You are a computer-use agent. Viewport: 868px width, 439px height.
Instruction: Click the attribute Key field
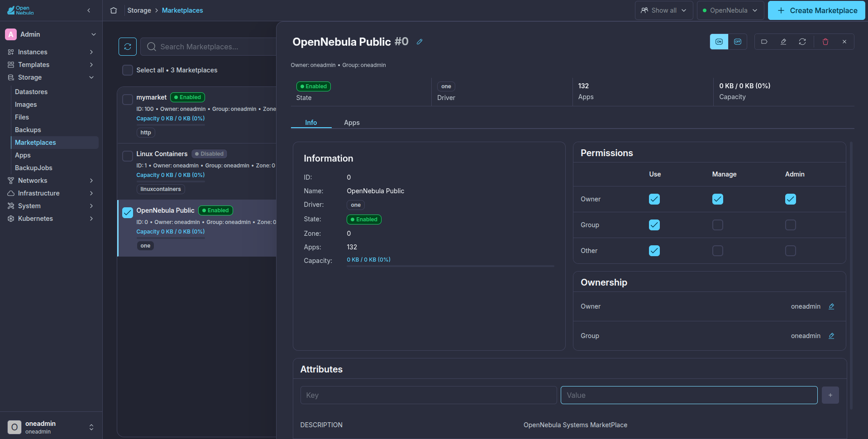pos(429,395)
